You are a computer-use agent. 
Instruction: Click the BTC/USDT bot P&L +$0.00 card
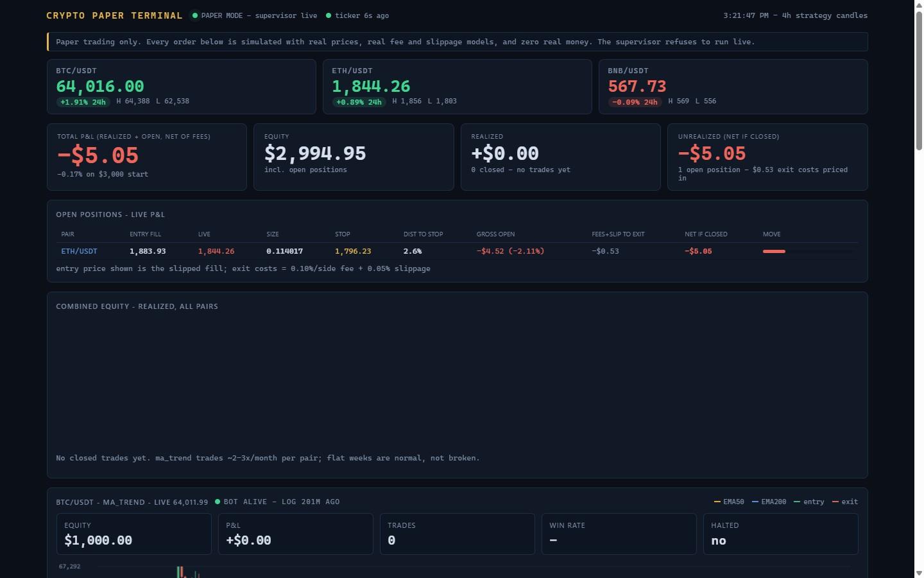pos(296,534)
